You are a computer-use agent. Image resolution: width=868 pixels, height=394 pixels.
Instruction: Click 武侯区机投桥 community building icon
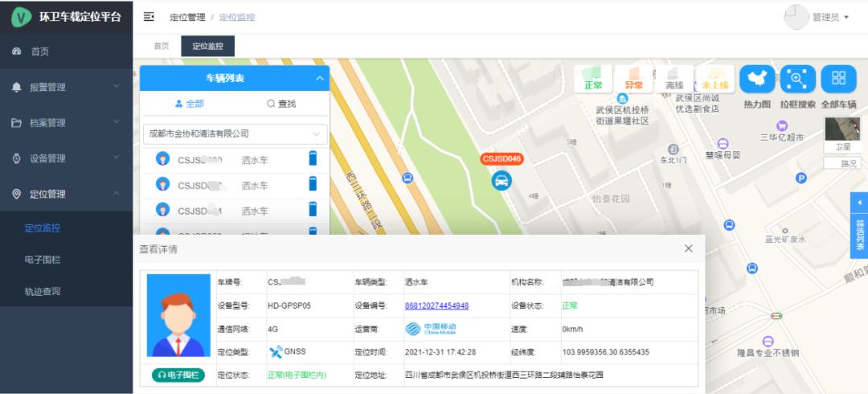pos(622,98)
